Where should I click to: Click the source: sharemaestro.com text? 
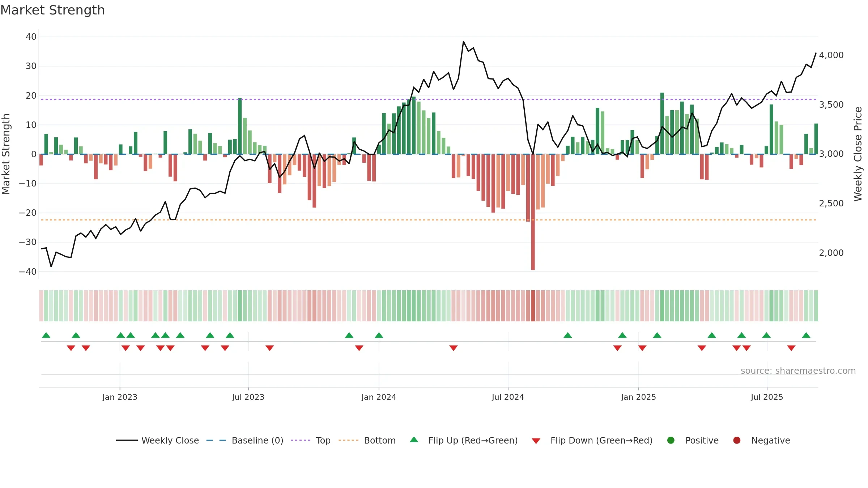click(x=798, y=371)
